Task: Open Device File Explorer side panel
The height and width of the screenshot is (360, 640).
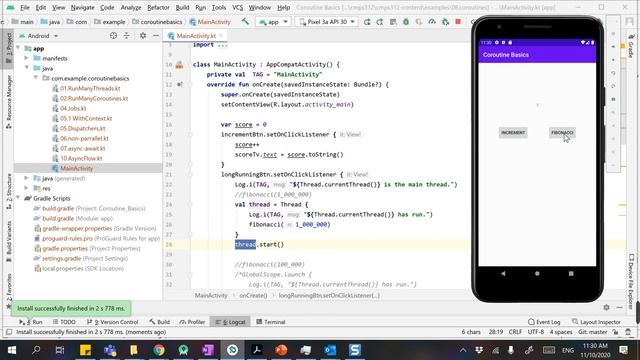Action: [x=631, y=282]
